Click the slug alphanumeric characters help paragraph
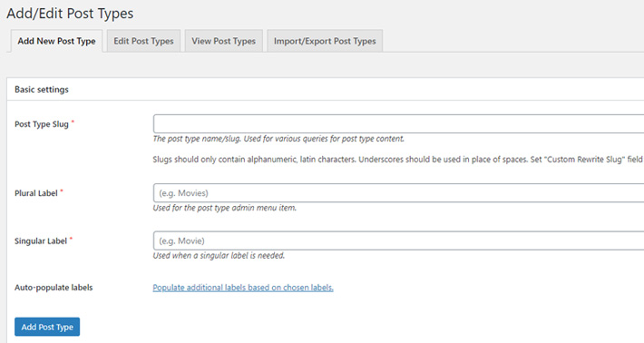The width and height of the screenshot is (644, 343). tap(397, 160)
